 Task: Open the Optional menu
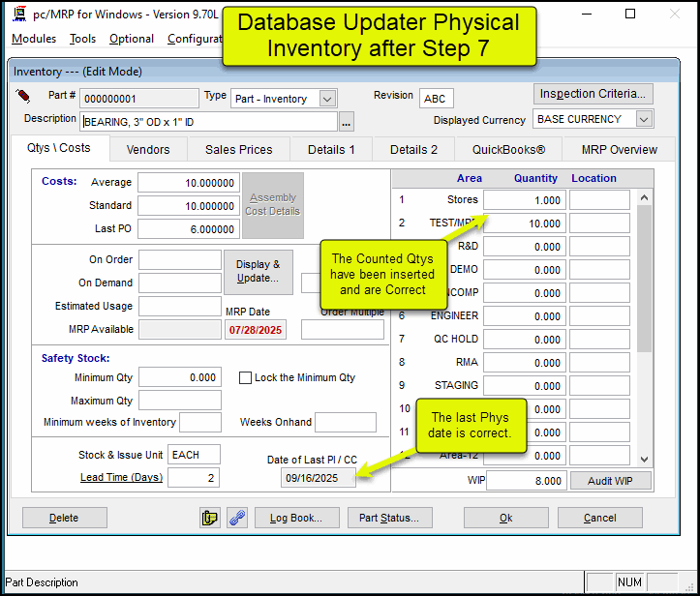[x=132, y=39]
